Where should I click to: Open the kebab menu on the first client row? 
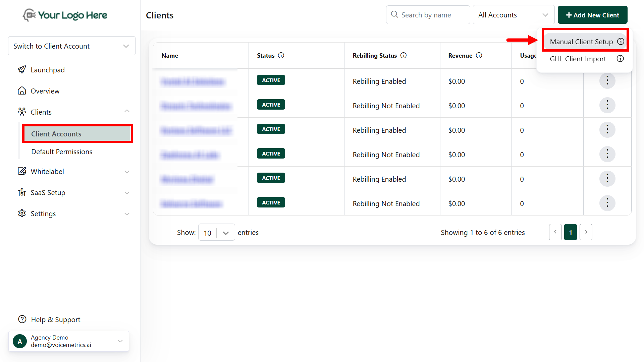607,80
